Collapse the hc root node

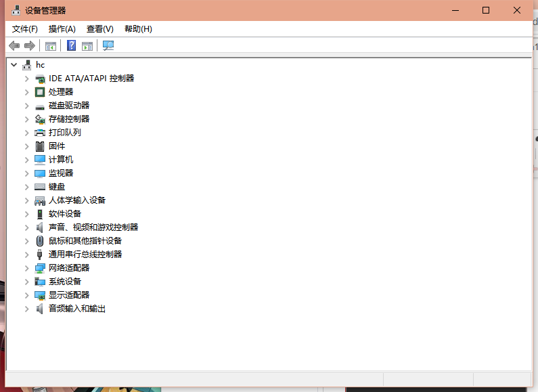coord(14,65)
